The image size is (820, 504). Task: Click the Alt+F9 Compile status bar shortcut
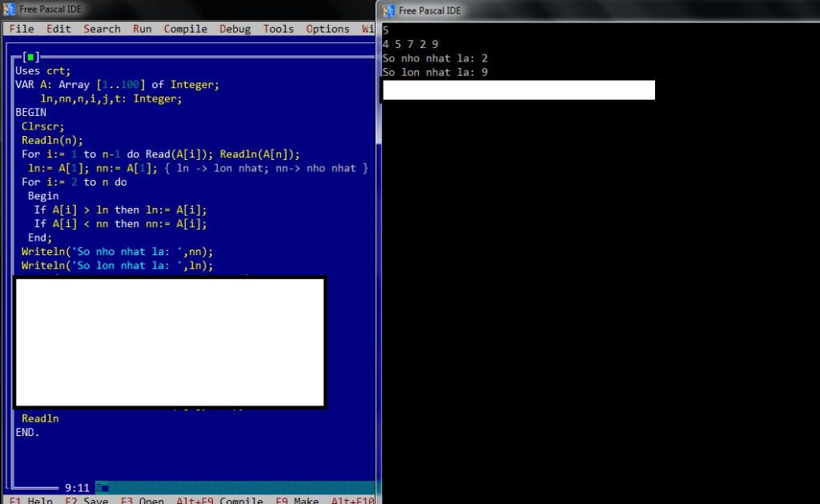click(x=219, y=500)
